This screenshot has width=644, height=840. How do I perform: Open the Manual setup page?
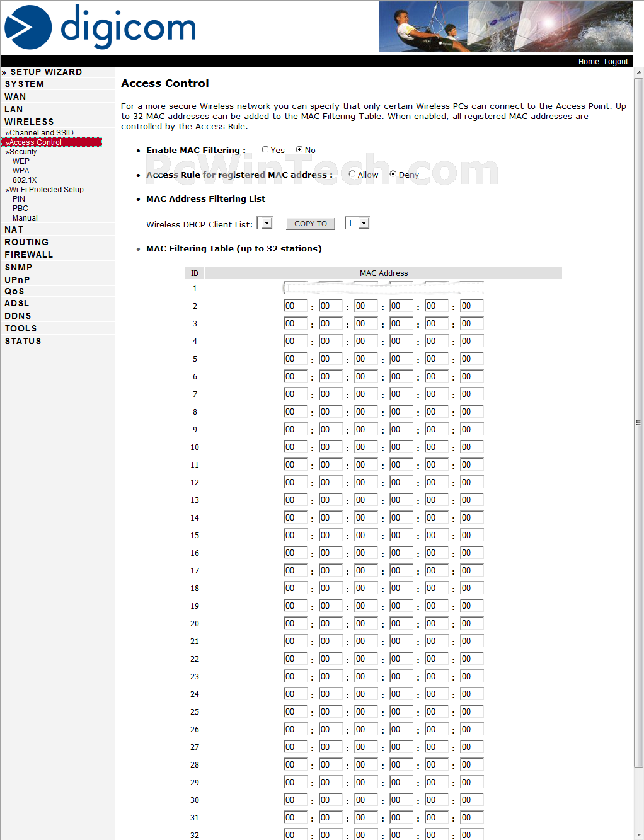(25, 218)
